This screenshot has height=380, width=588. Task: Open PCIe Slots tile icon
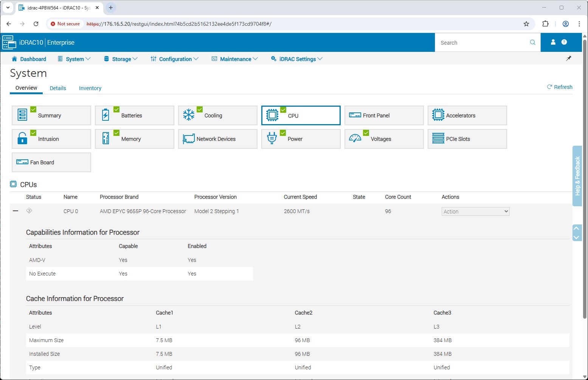[438, 139]
